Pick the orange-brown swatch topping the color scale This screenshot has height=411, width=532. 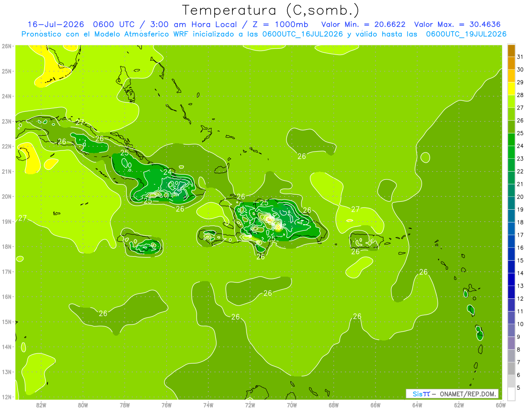coord(511,51)
